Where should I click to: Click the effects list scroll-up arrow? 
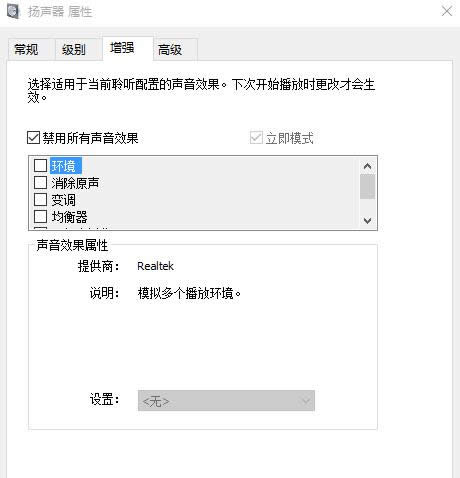tap(367, 166)
